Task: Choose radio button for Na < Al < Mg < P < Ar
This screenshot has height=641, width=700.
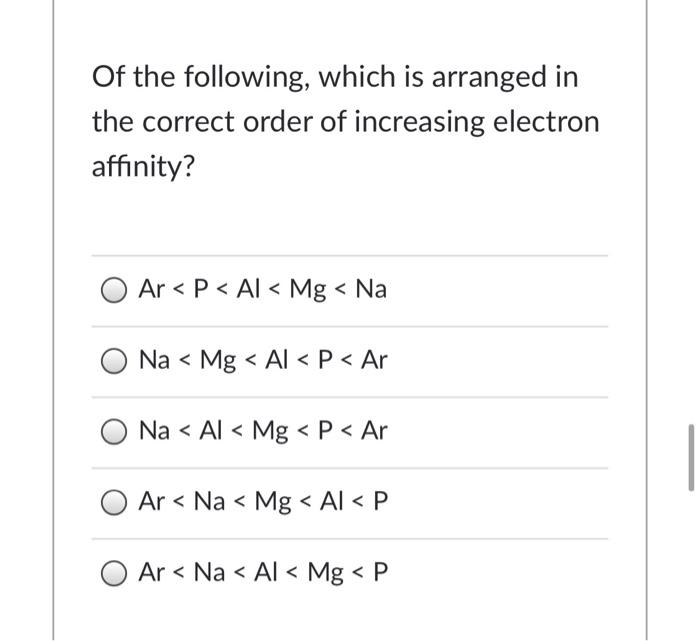Action: [x=113, y=432]
